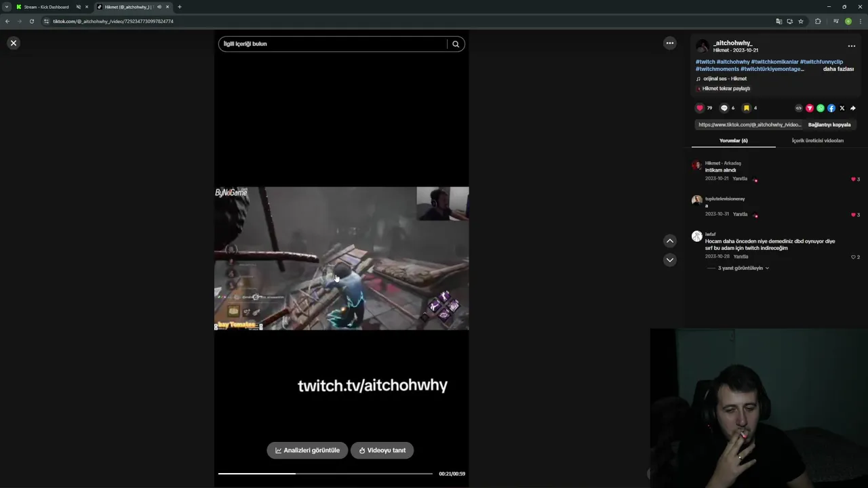Click 'Analizleri görüntüle' button
This screenshot has width=868, height=488.
[x=307, y=450]
